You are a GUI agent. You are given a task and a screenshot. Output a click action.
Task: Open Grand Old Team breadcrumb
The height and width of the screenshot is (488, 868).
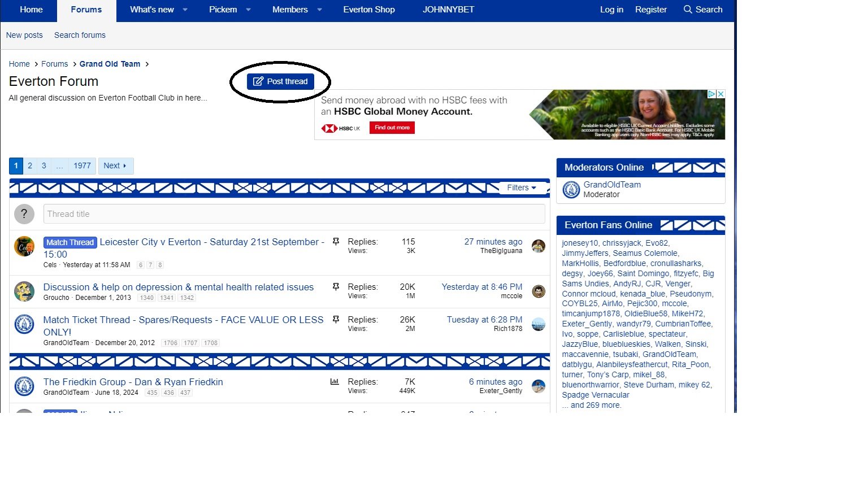point(110,64)
